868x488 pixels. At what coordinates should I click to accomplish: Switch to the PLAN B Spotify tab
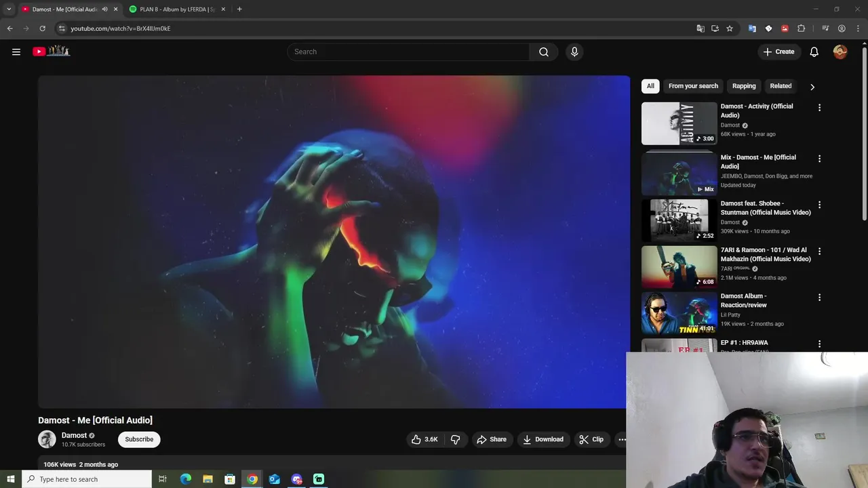pos(178,9)
